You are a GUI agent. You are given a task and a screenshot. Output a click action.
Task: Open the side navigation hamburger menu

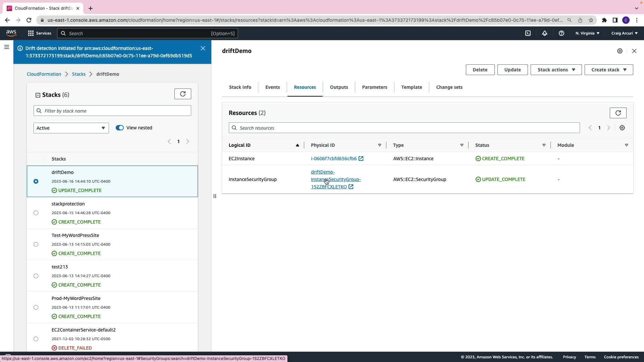point(7,47)
